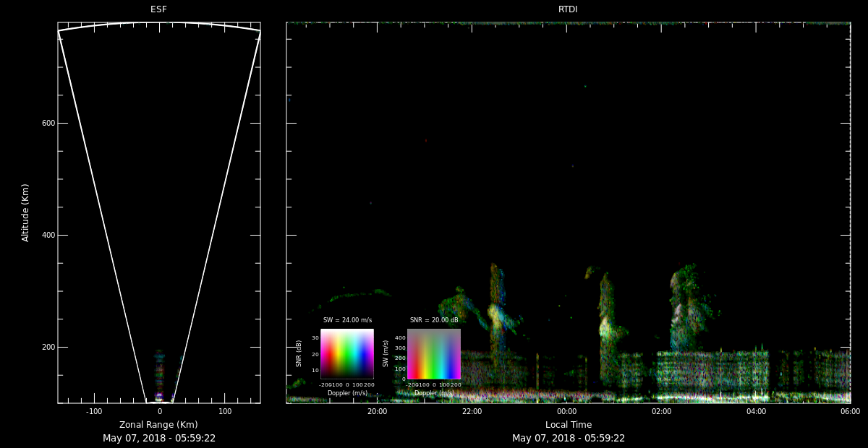868x448 pixels.
Task: Click the timestamp below Zonal Range label
Action: click(x=159, y=438)
